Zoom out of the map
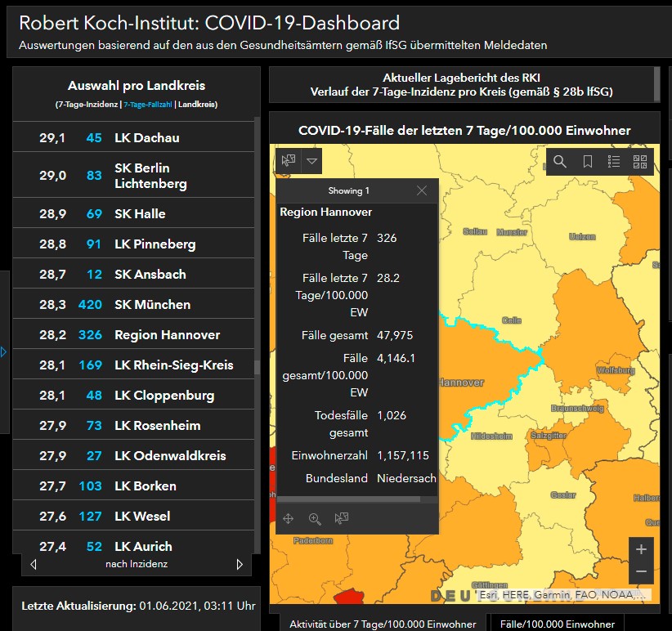 coord(641,572)
